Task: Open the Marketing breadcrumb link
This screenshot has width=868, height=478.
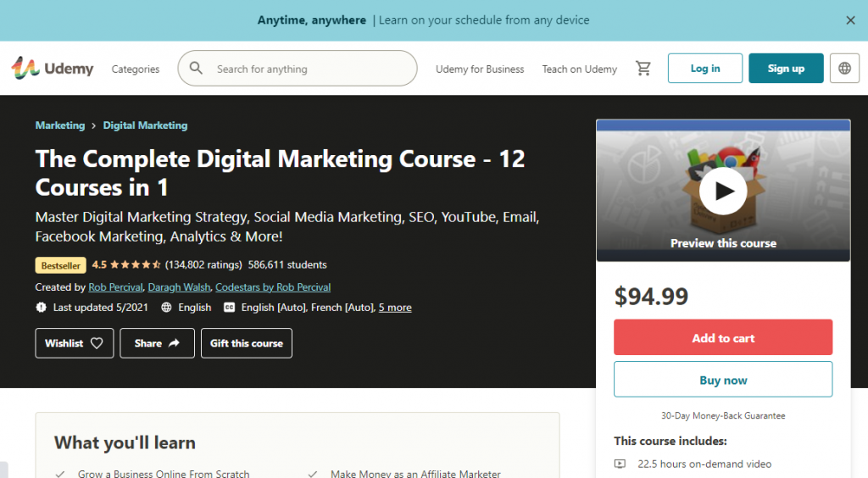Action: pyautogui.click(x=60, y=125)
